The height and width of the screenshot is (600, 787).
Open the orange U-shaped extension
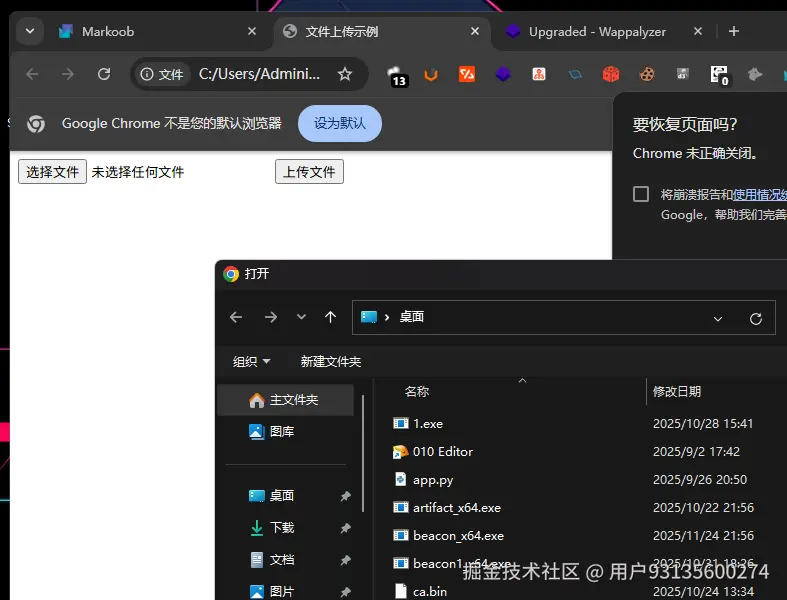431,75
